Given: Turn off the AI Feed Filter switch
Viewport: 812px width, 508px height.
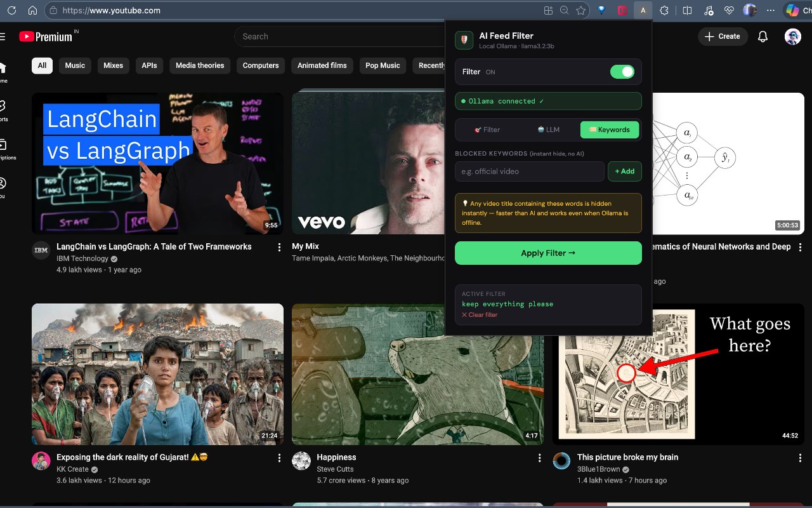Looking at the screenshot, I should pos(622,72).
